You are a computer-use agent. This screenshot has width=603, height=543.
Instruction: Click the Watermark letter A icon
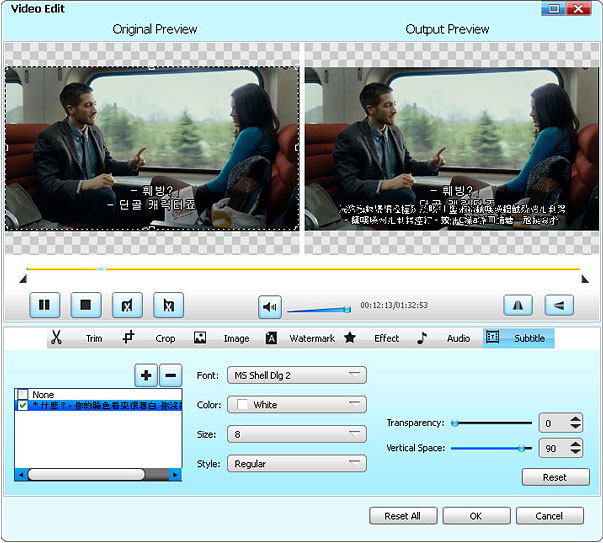(x=271, y=338)
